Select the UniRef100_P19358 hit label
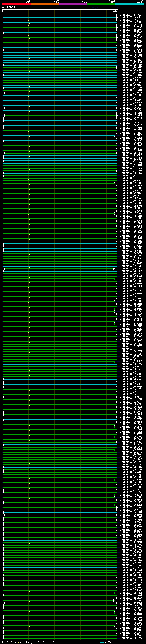 (131, 419)
